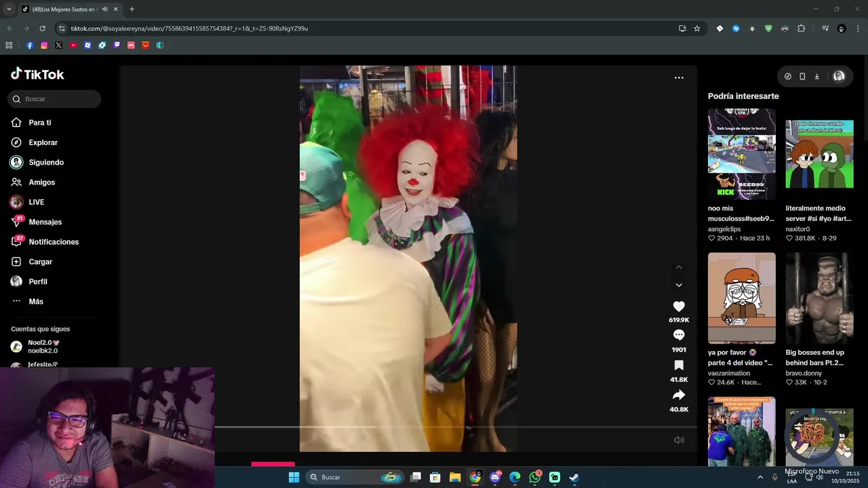Open Chrome apps grid in bookmarks bar
Viewport: 868px width, 488px height.
point(9,45)
